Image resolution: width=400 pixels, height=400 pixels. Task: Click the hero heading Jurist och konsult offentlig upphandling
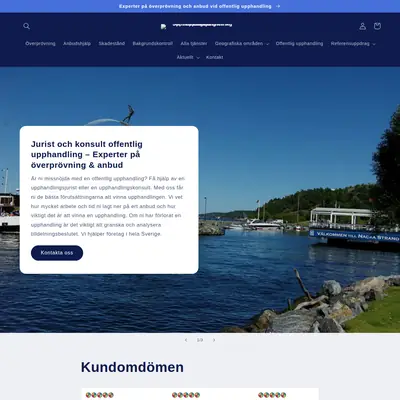[87, 155]
